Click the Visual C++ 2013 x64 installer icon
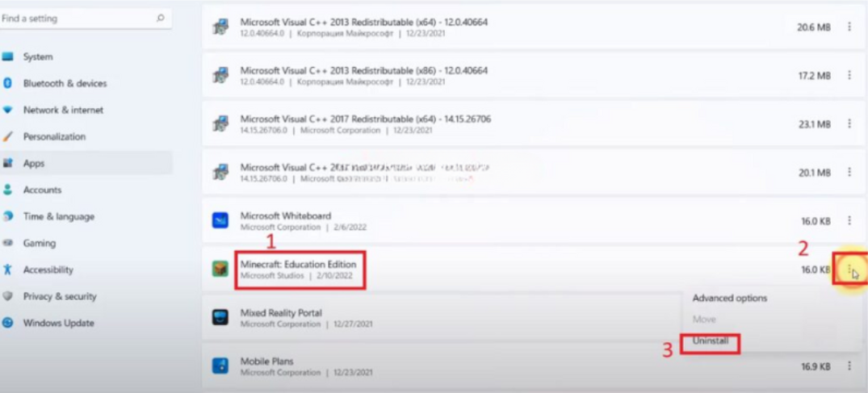The height and width of the screenshot is (393, 868). (x=220, y=27)
